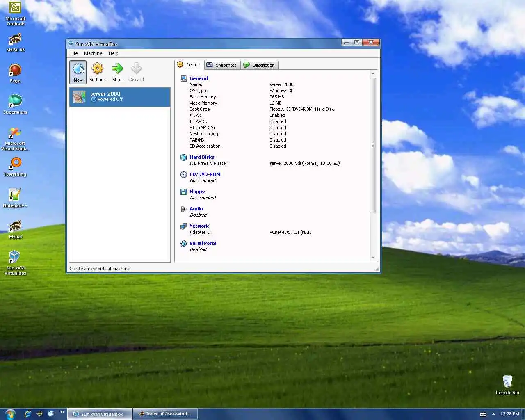
Task: Click the 12 MB video memory value
Action: tap(276, 103)
